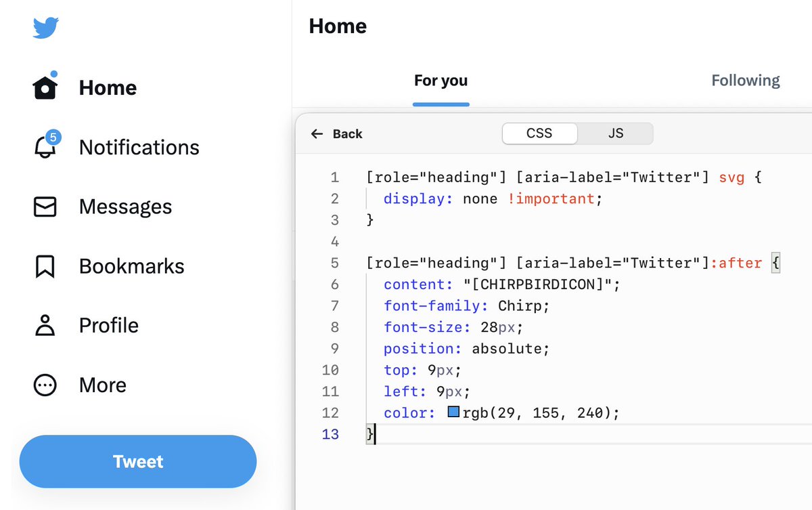
Task: Select the JS editor tab
Action: coord(615,133)
